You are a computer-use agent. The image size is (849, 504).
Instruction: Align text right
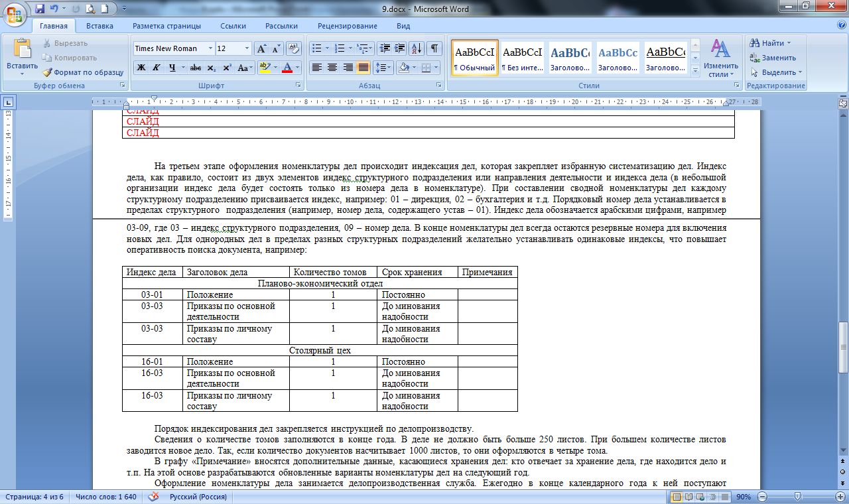point(348,68)
